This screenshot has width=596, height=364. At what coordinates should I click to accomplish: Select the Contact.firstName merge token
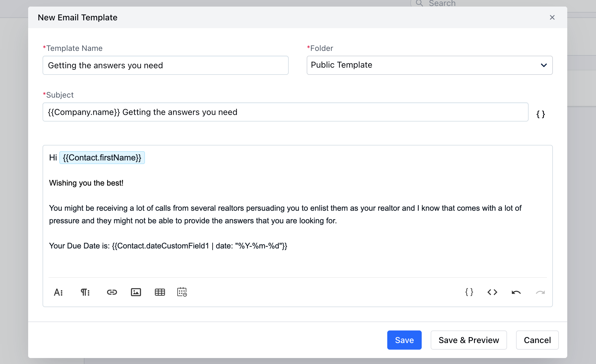(x=102, y=157)
